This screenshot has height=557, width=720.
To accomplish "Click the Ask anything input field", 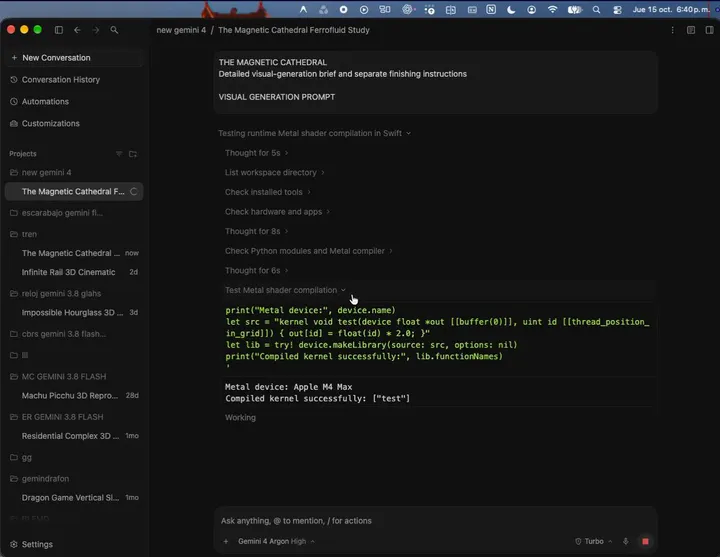I will coord(435,521).
